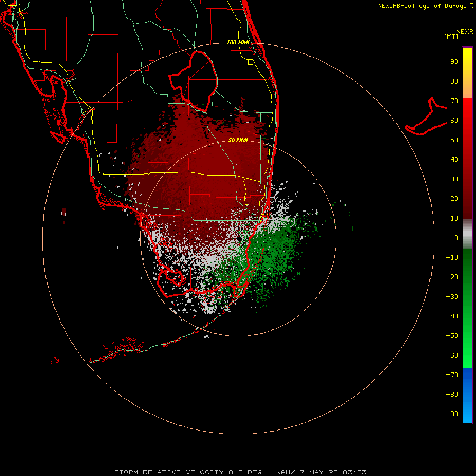Click the NEXR label above the color scale
This screenshot has width=476, height=476.
pyautogui.click(x=465, y=32)
